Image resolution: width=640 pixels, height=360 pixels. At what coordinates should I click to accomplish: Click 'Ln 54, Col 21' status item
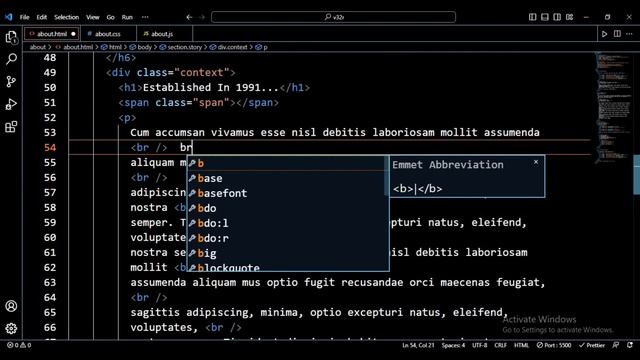(x=418, y=345)
